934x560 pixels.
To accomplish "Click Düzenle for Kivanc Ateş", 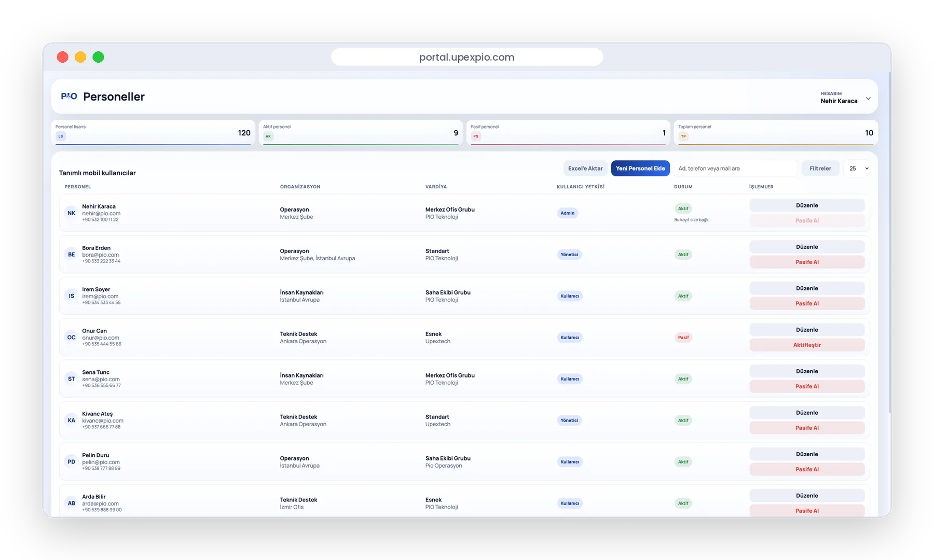I will click(807, 413).
